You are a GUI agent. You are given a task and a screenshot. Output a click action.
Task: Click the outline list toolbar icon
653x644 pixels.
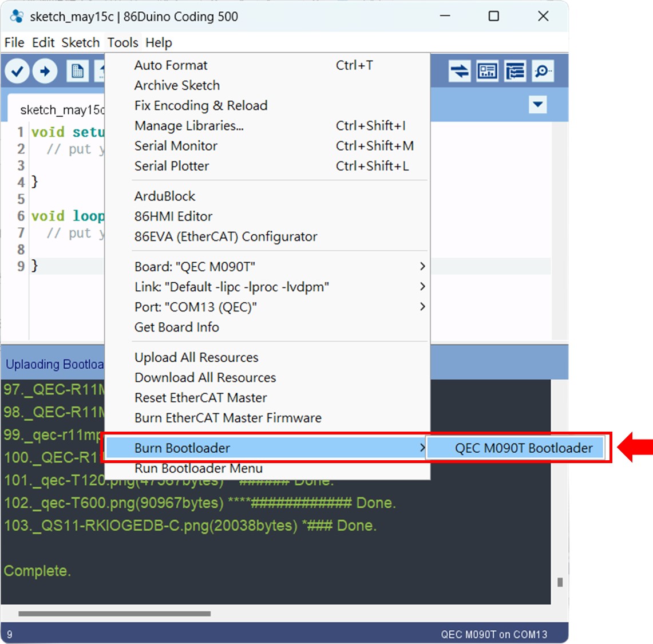coord(515,71)
